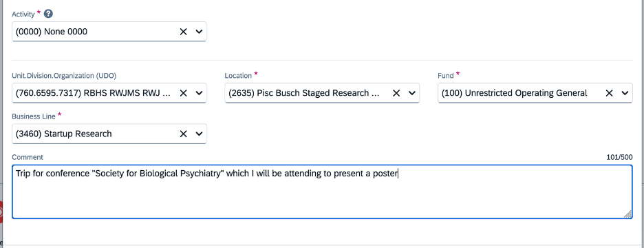
Task: Clear the Unit.Division.Organization field selection
Action: [x=183, y=94]
